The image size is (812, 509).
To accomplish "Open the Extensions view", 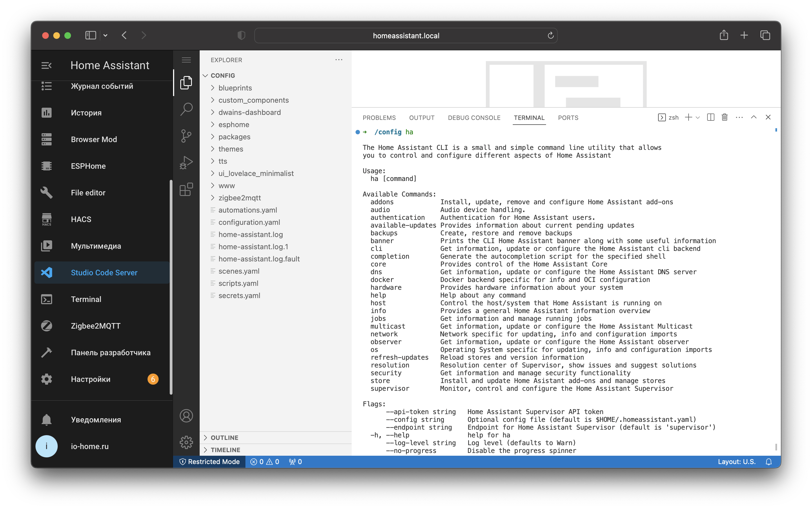I will (x=186, y=190).
